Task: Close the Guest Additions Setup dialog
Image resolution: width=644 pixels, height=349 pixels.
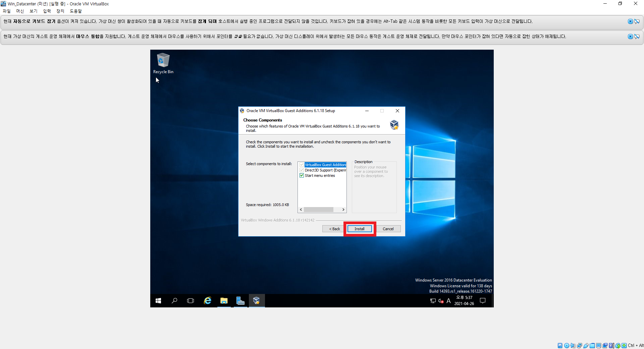Action: [397, 111]
